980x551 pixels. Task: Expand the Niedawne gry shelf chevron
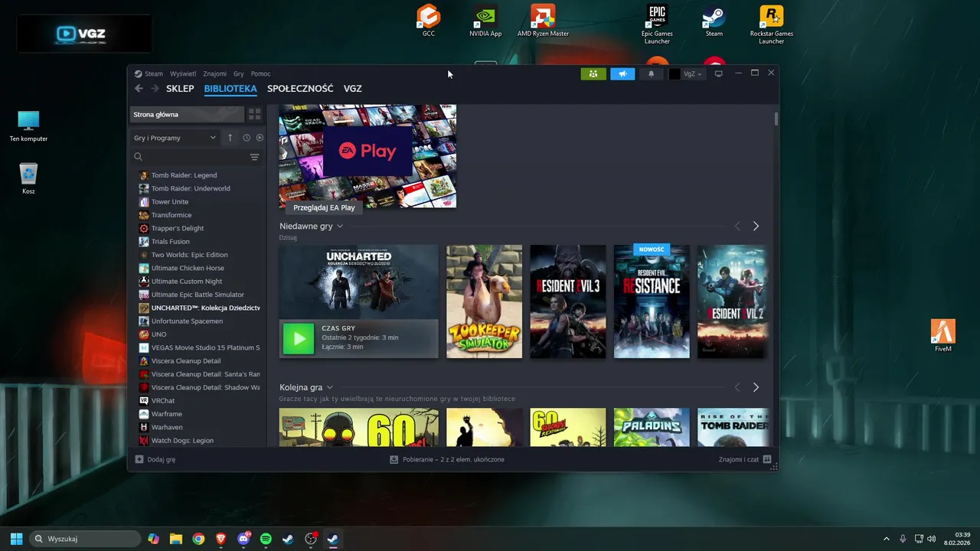(340, 227)
